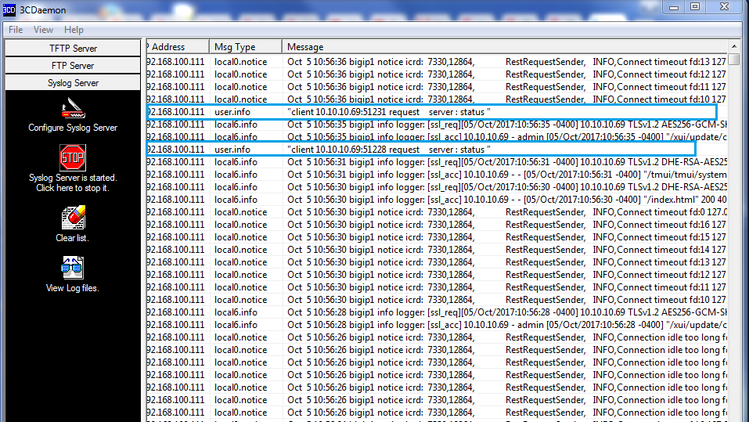Click the Msg Type column header
Viewport: 749px width, 422px height.
[x=246, y=47]
